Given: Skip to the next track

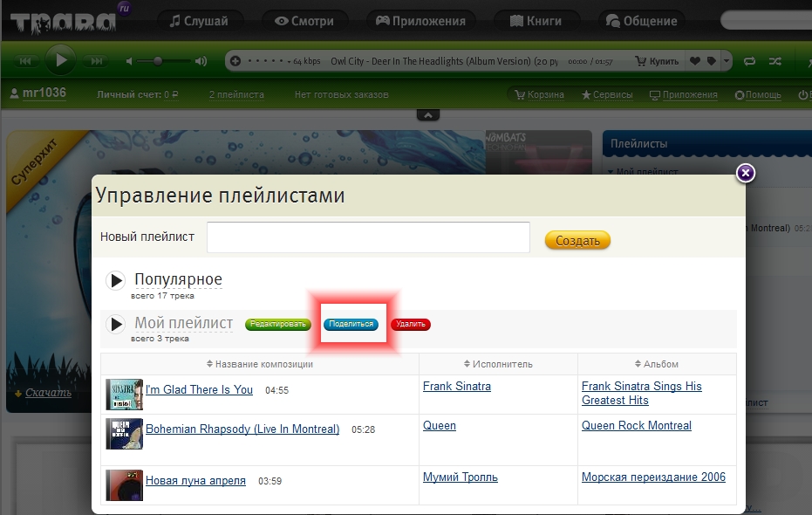Looking at the screenshot, I should pos(97,61).
